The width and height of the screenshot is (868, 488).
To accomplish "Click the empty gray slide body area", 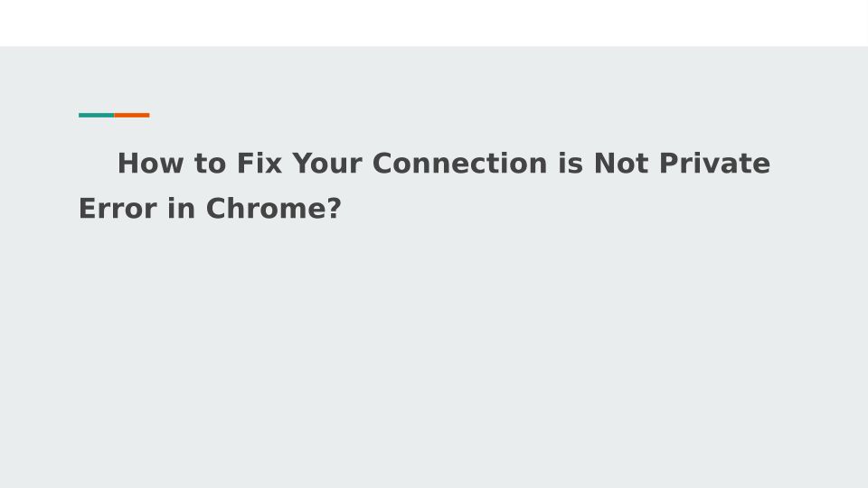I will tap(434, 361).
